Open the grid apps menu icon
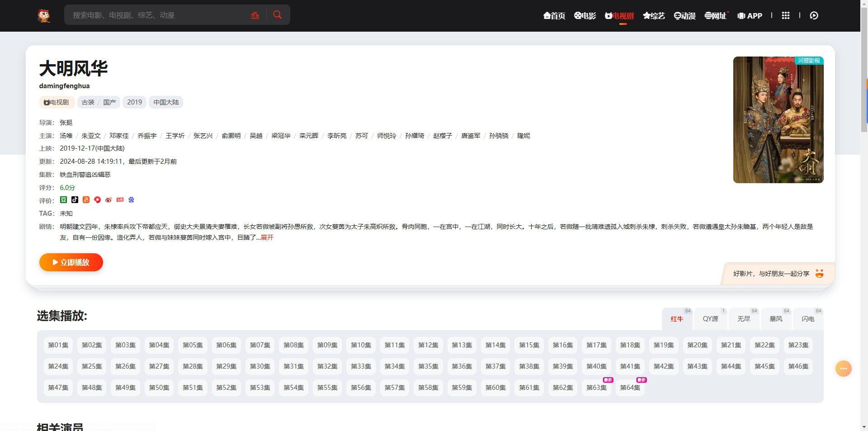Image resolution: width=868 pixels, height=431 pixels. (x=786, y=15)
